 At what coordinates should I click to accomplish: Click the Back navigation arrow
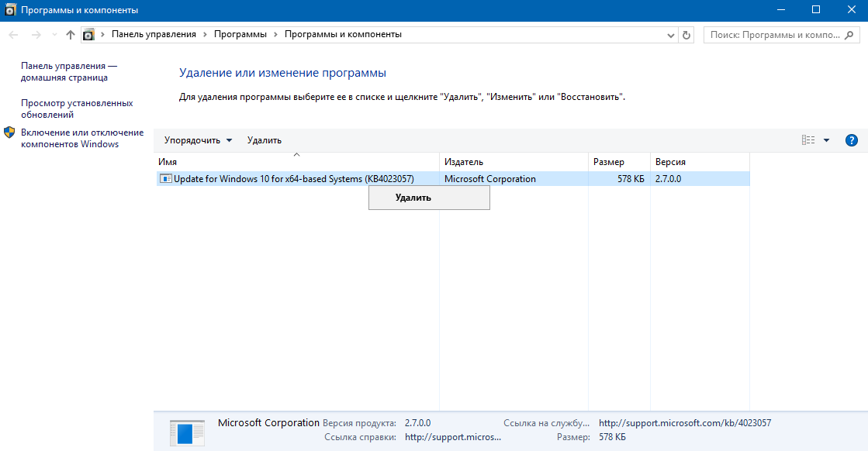click(x=13, y=35)
